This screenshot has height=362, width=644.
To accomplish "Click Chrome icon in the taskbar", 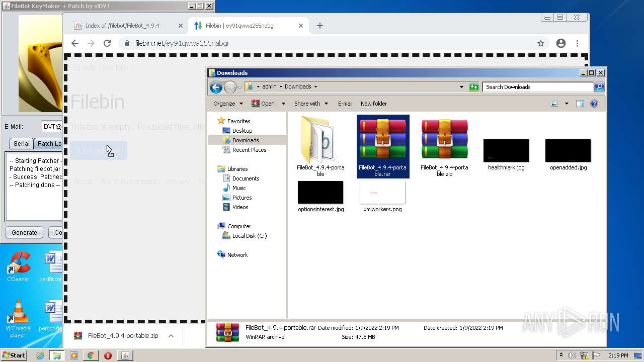I will pyautogui.click(x=91, y=355).
